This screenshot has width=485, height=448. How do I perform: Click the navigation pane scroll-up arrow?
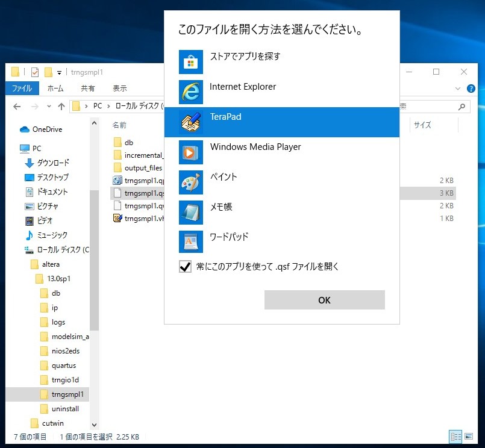pos(95,123)
